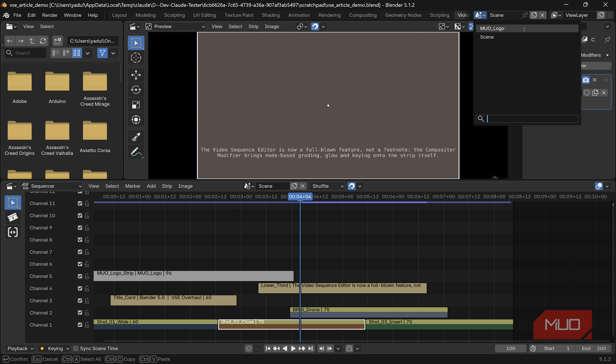Mute Channel 11 checkbox
The width and height of the screenshot is (616, 364).
80,203
